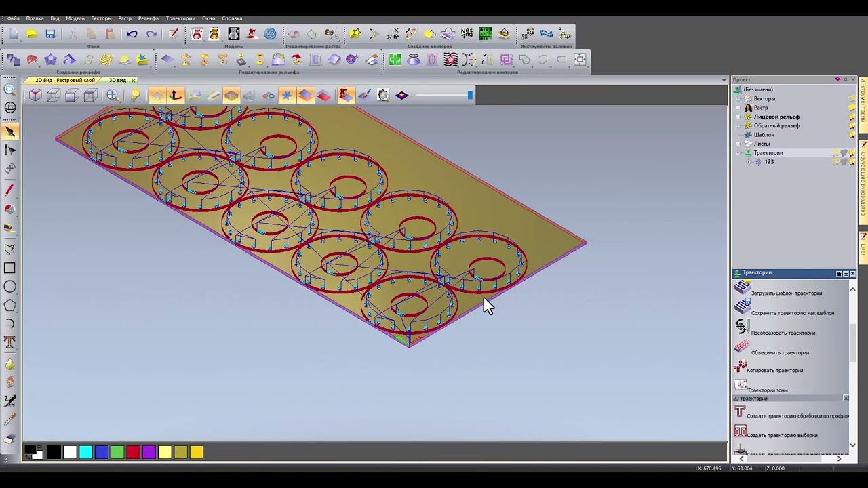This screenshot has height=488, width=868.
Task: Click the Transform toolpaths icon
Action: [x=741, y=327]
